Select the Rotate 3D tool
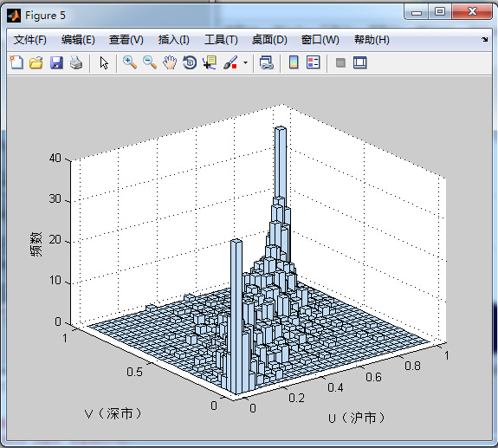Image resolution: width=498 pixels, height=448 pixels. [x=190, y=62]
